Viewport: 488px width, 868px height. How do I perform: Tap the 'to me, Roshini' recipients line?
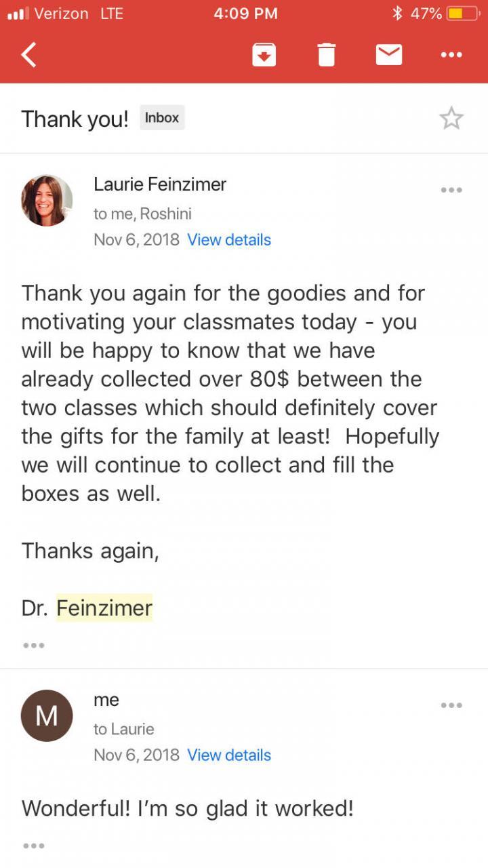coord(142,214)
